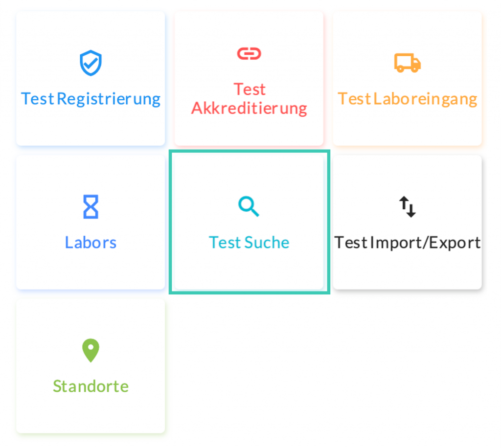
Task: Choose the Test Suche label
Action: pyautogui.click(x=249, y=243)
